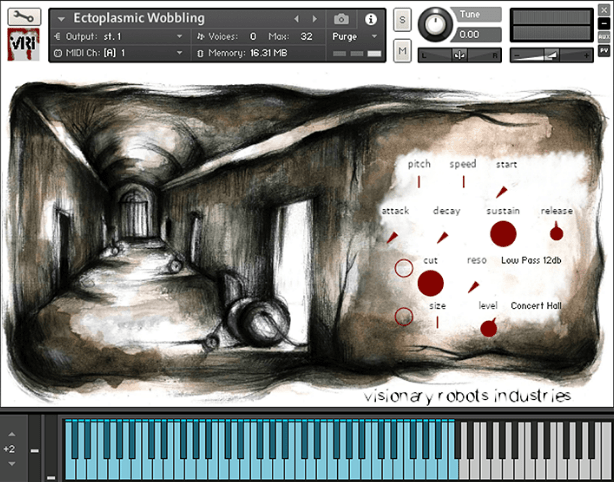
Task: Click the wrench edit-instrument icon
Action: [x=25, y=17]
